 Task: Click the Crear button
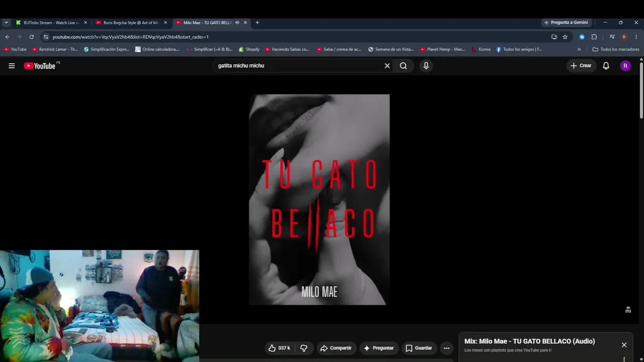pos(581,66)
